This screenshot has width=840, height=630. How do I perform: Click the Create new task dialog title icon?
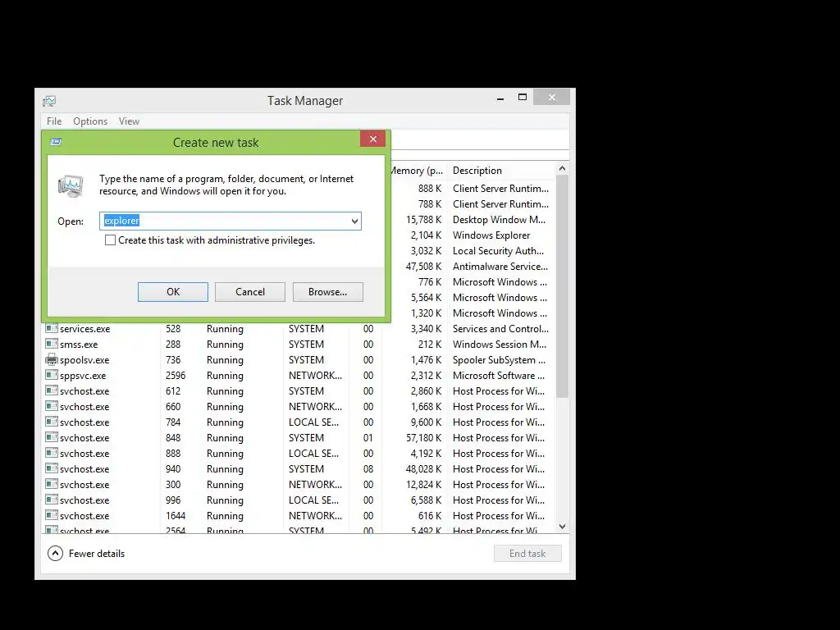point(56,142)
